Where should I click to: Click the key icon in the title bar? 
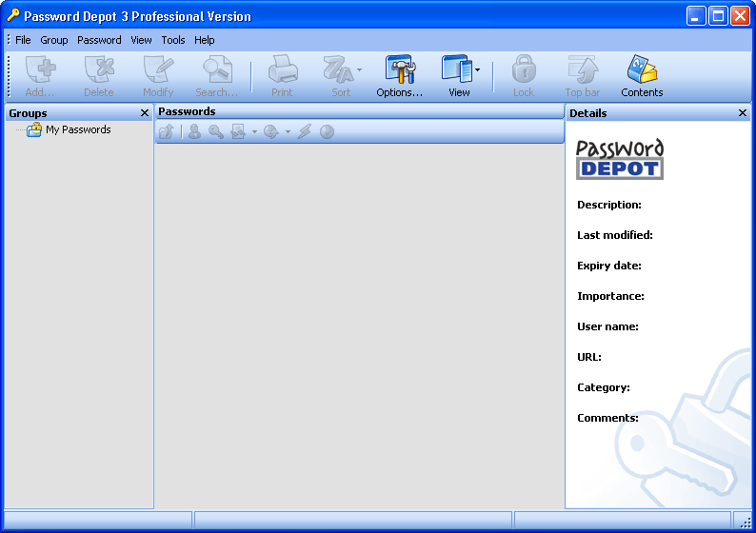pos(13,16)
